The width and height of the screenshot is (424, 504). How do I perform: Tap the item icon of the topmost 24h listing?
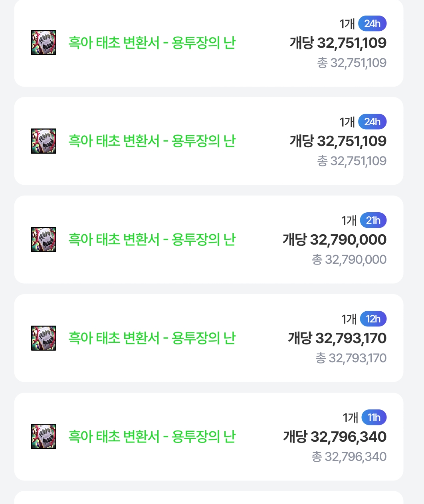(x=44, y=42)
